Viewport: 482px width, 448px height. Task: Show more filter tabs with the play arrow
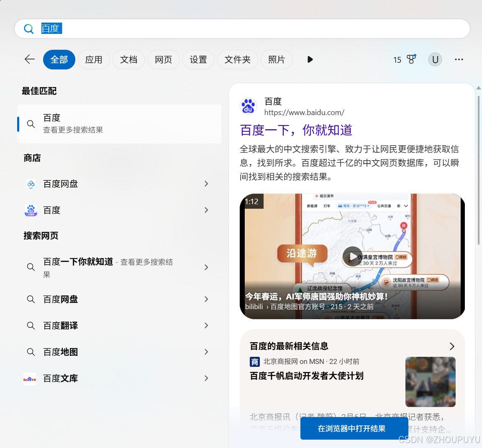310,59
